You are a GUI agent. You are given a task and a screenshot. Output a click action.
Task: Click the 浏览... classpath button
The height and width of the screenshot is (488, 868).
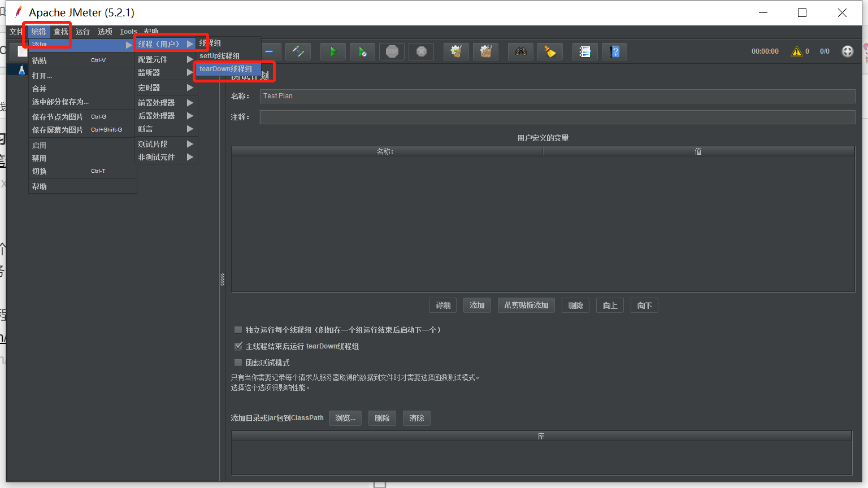345,418
